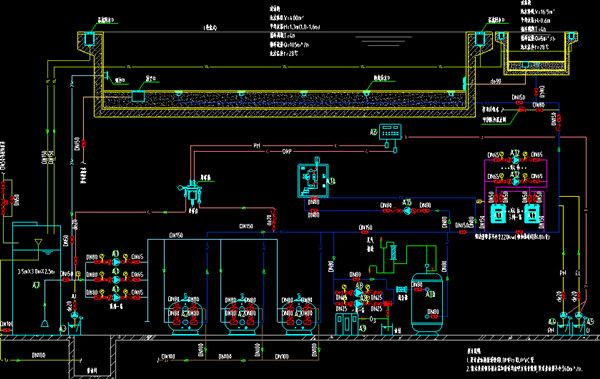Viewport: 600px width, 379px height.
Task: Click the tall cyan reaction tank vessel
Action: [427, 302]
